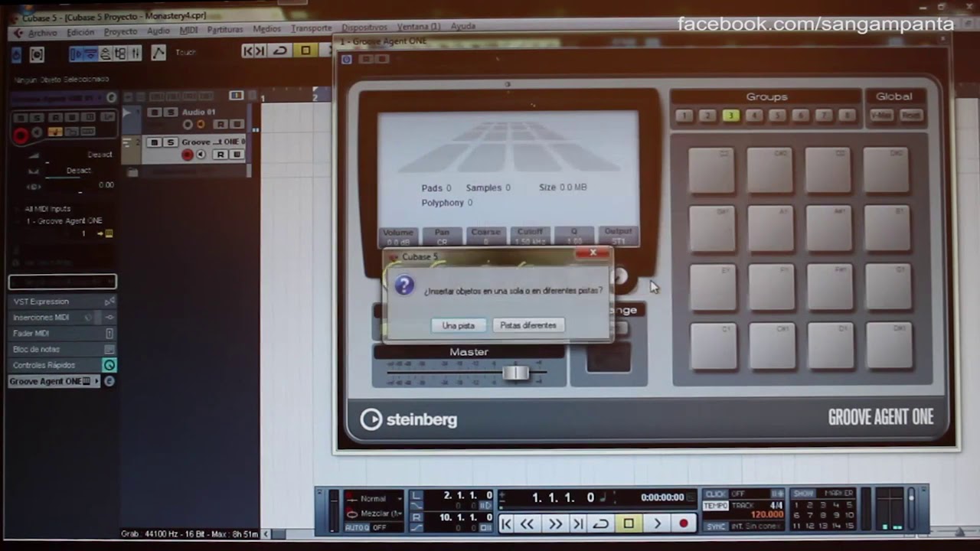Select the automation mode curve icon
The width and height of the screenshot is (980, 551).
coord(158,52)
